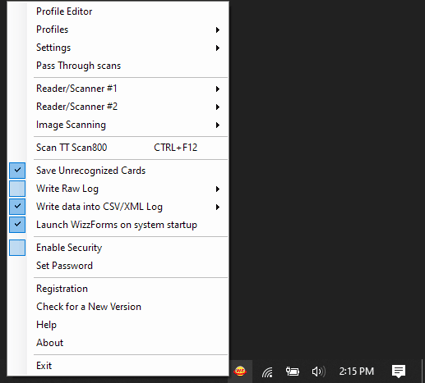Uncheck Save Unrecognized Cards checkbox

(x=17, y=170)
